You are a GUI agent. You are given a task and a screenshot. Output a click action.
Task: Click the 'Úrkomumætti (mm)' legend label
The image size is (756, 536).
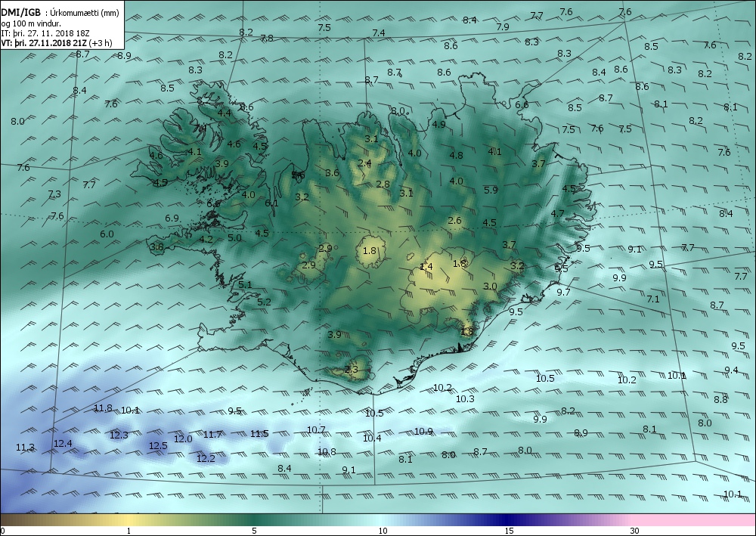tap(85, 13)
